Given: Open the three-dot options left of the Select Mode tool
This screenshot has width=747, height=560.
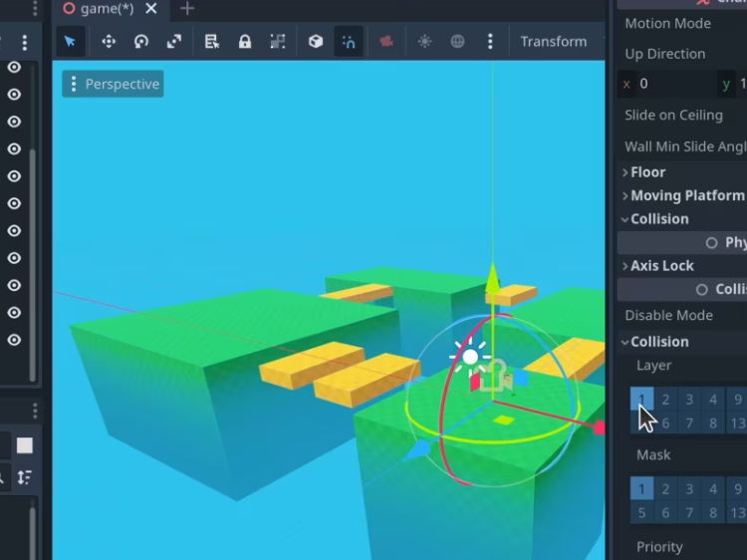Looking at the screenshot, I should point(25,42).
